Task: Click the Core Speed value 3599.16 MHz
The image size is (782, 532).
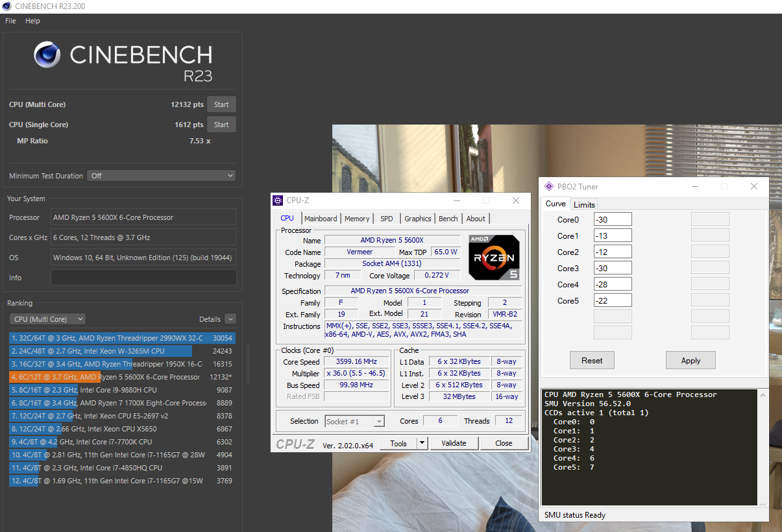Action: (356, 361)
